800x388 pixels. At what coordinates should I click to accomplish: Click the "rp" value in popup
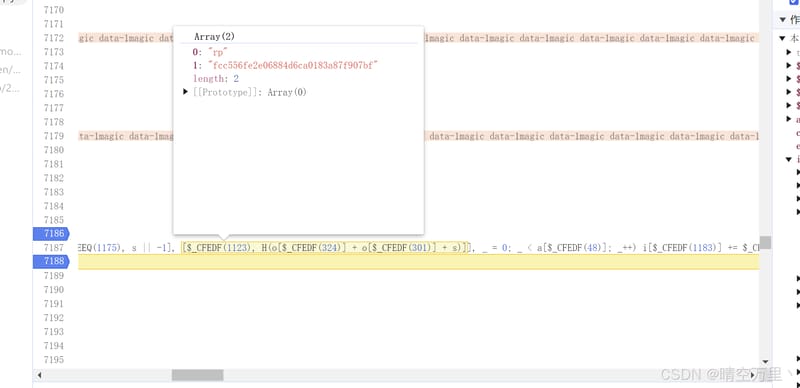[218, 52]
